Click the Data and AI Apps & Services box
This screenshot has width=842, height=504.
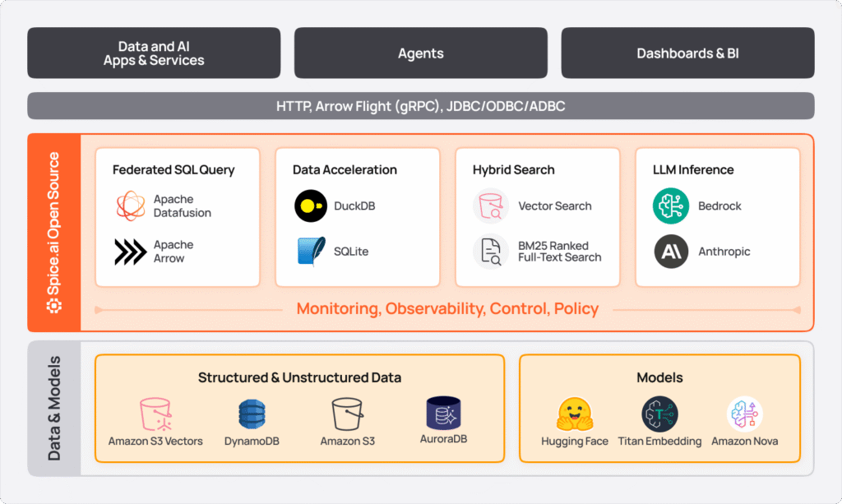coord(154,53)
